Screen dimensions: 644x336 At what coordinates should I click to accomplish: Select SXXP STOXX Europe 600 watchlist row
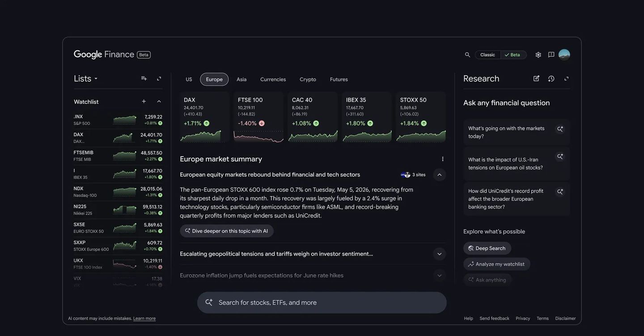click(118, 246)
